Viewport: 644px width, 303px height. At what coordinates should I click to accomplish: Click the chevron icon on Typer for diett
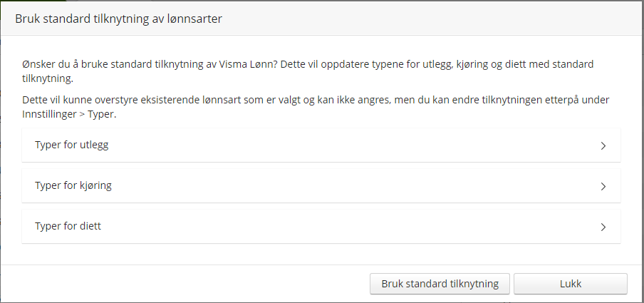click(x=603, y=227)
